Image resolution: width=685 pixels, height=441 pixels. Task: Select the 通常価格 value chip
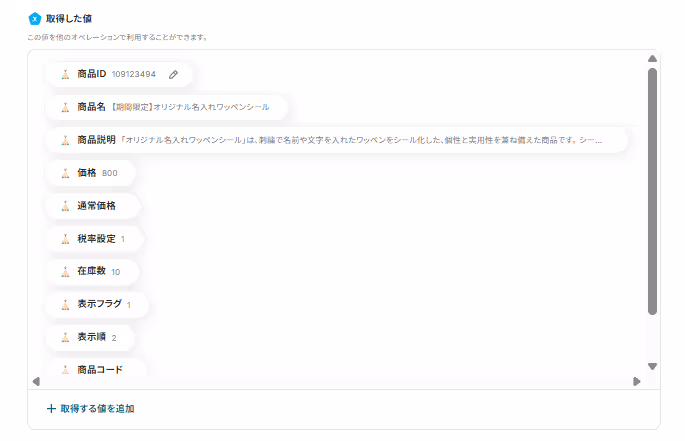[x=93, y=206]
